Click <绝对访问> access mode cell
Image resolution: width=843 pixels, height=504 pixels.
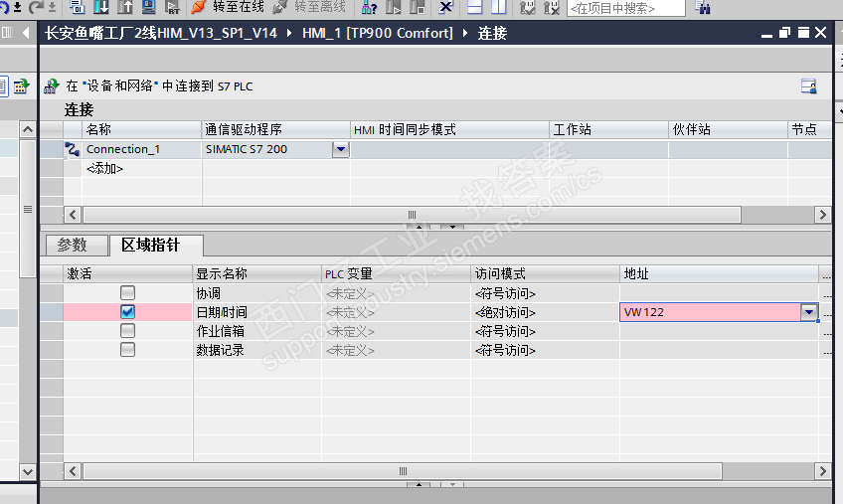(x=545, y=312)
